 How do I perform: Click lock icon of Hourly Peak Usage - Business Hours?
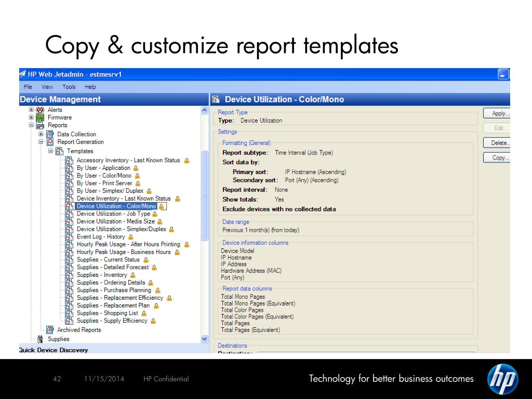click(x=177, y=252)
